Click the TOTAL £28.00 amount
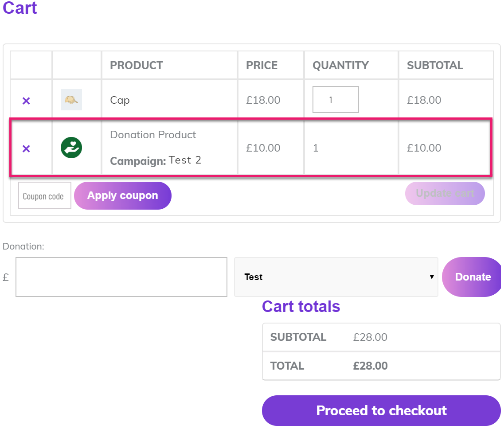The width and height of the screenshot is (504, 429). [370, 366]
